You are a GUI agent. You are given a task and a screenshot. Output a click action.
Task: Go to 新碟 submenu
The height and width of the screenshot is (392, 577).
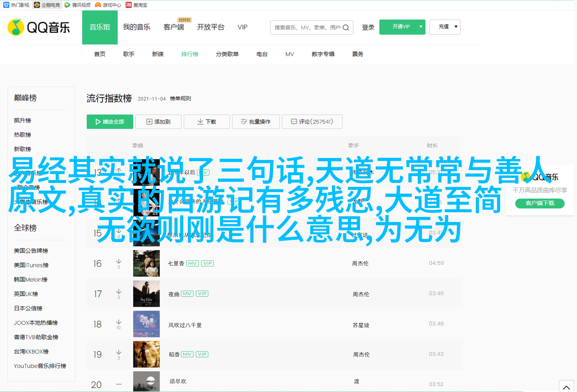[x=158, y=54]
